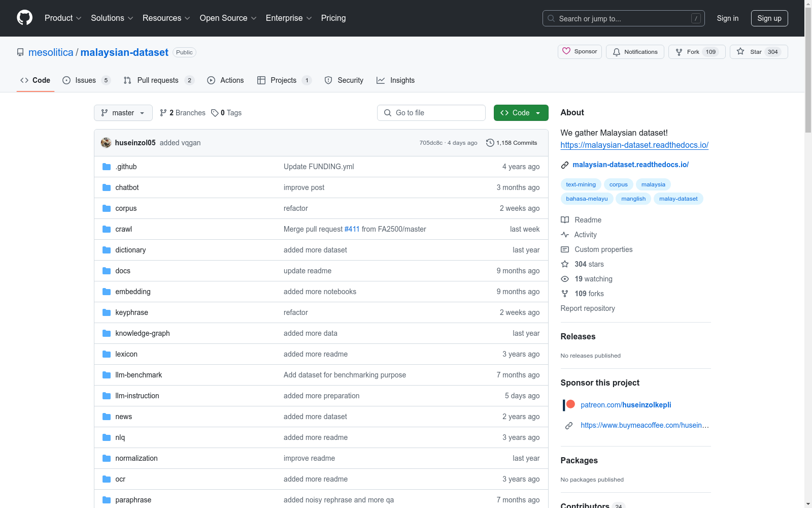This screenshot has height=508, width=812.
Task: Click the GitHub logo icon
Action: (24, 18)
